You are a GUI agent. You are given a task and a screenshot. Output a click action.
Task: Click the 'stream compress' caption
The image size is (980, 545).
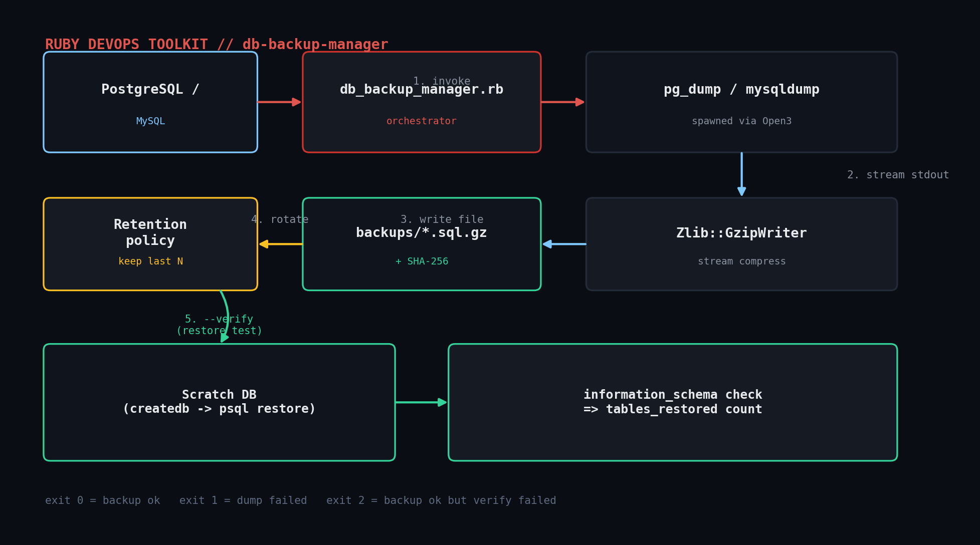(741, 261)
